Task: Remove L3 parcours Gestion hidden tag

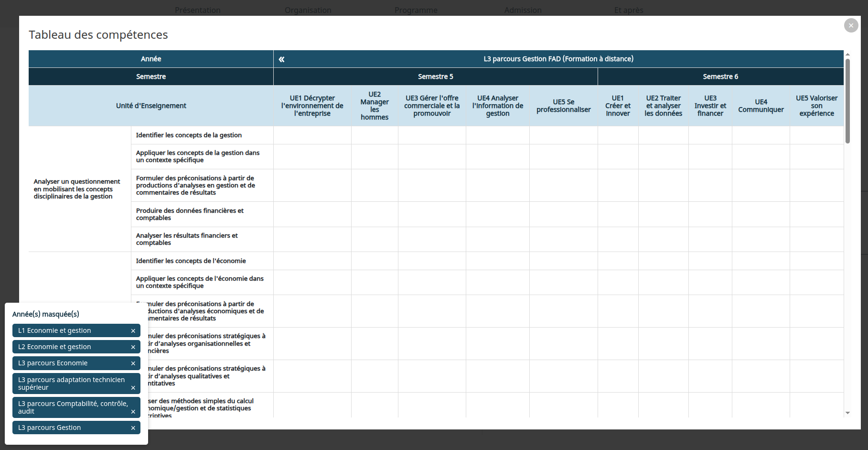Action: [x=133, y=428]
